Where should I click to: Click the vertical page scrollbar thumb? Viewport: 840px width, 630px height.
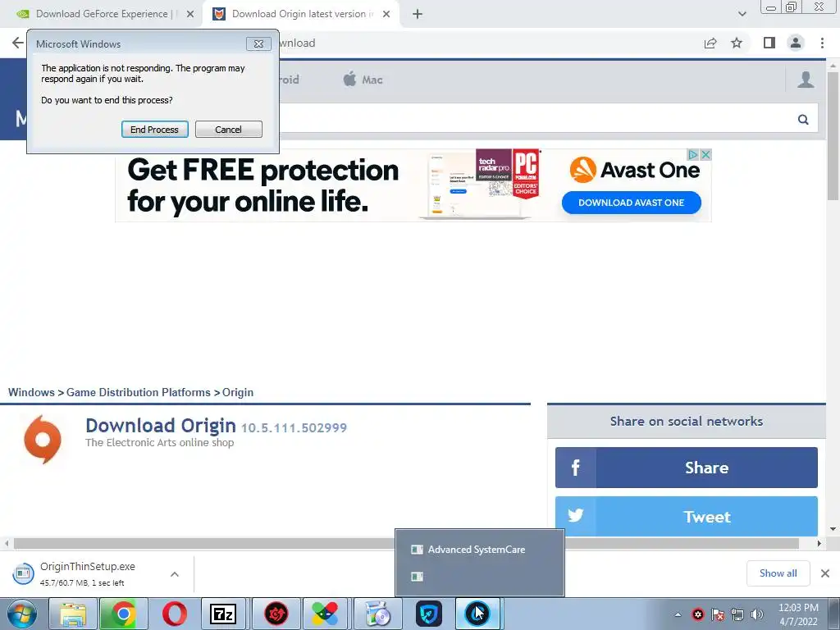tap(833, 135)
